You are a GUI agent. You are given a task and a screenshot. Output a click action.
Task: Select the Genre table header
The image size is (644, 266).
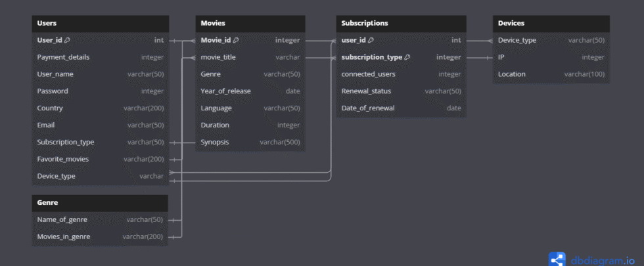[x=100, y=203]
